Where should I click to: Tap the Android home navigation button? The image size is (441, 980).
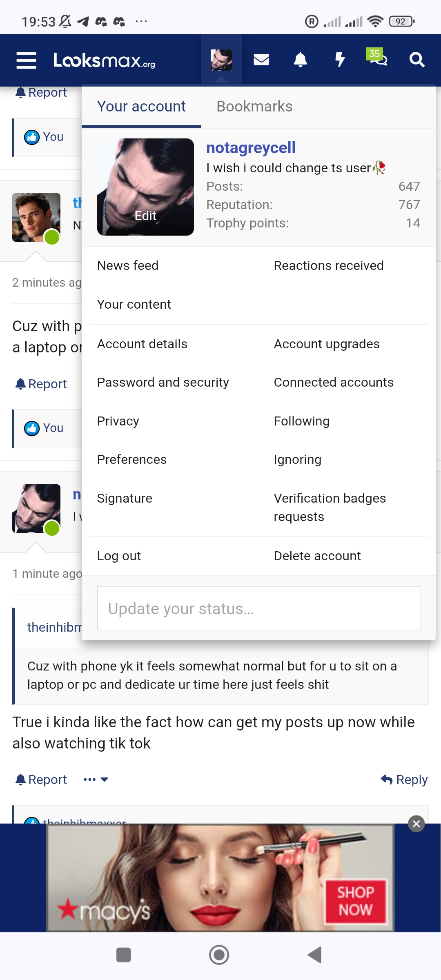(x=219, y=955)
